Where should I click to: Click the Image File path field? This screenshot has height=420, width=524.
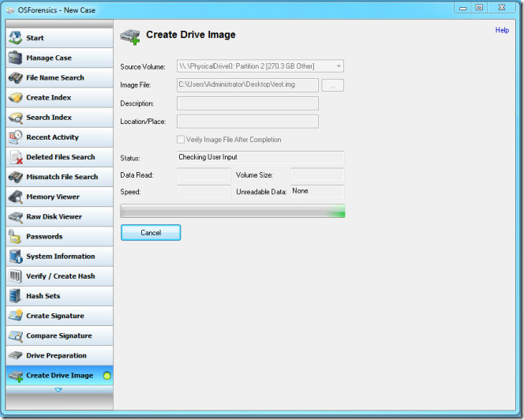tap(248, 85)
